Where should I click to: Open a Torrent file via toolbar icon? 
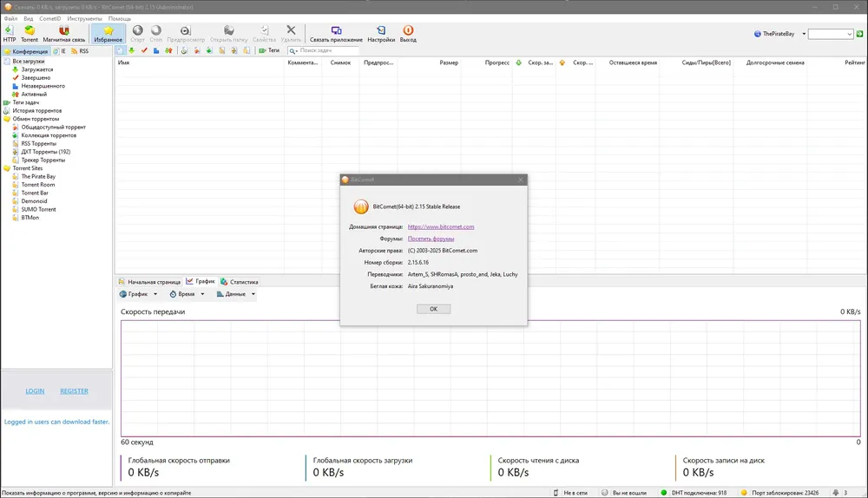(30, 33)
